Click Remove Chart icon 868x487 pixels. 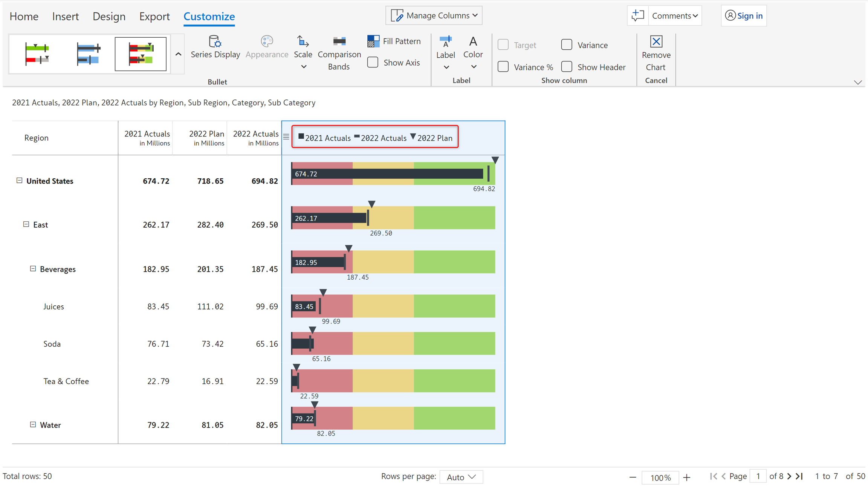click(656, 41)
